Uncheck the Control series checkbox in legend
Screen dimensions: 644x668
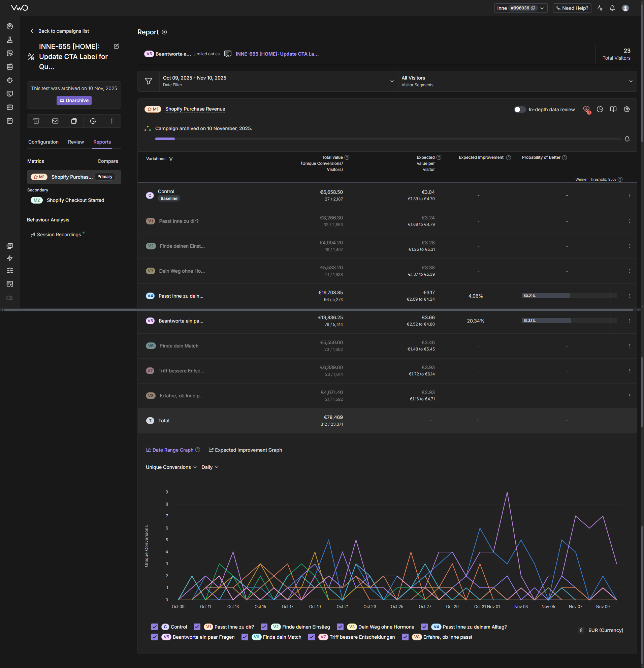[155, 627]
